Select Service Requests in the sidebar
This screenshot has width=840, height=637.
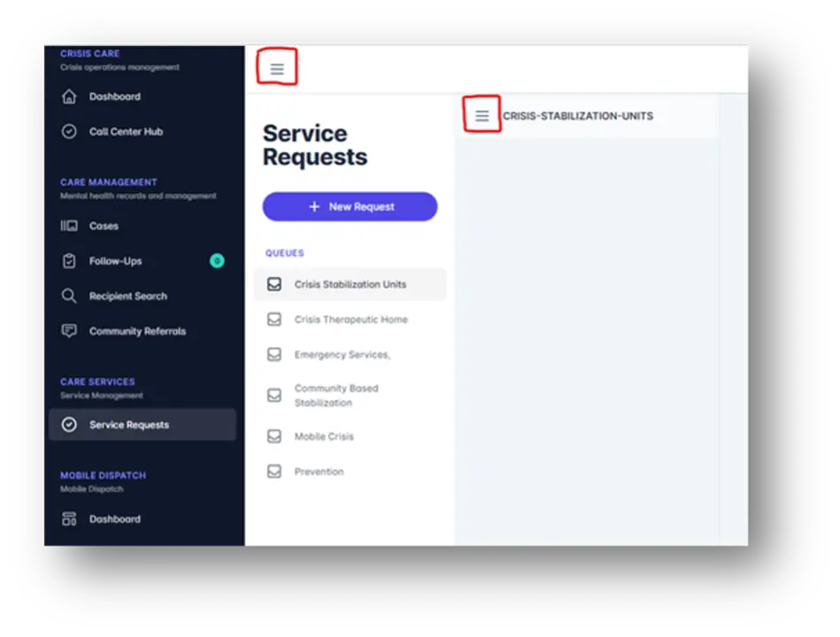tap(128, 425)
